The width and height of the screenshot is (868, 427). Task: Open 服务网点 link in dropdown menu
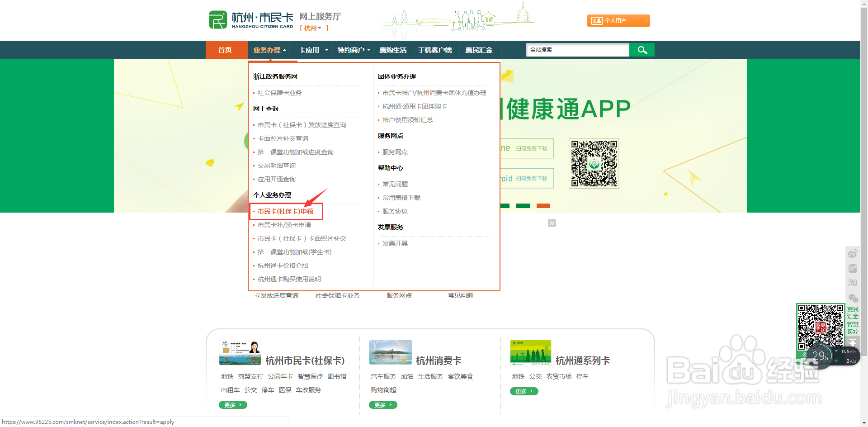pyautogui.click(x=395, y=152)
